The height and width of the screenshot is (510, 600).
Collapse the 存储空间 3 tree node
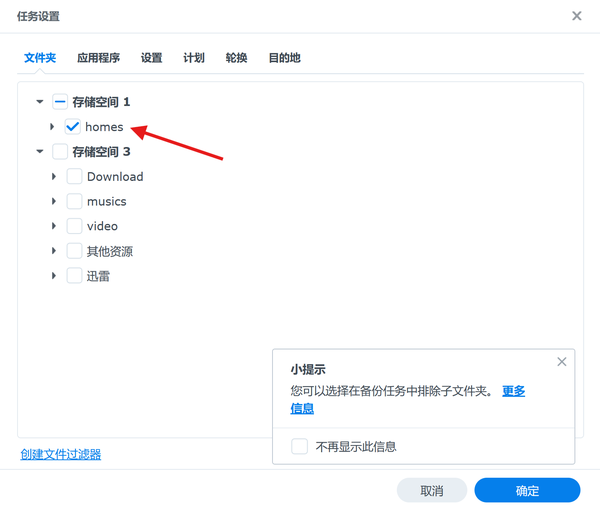40,152
